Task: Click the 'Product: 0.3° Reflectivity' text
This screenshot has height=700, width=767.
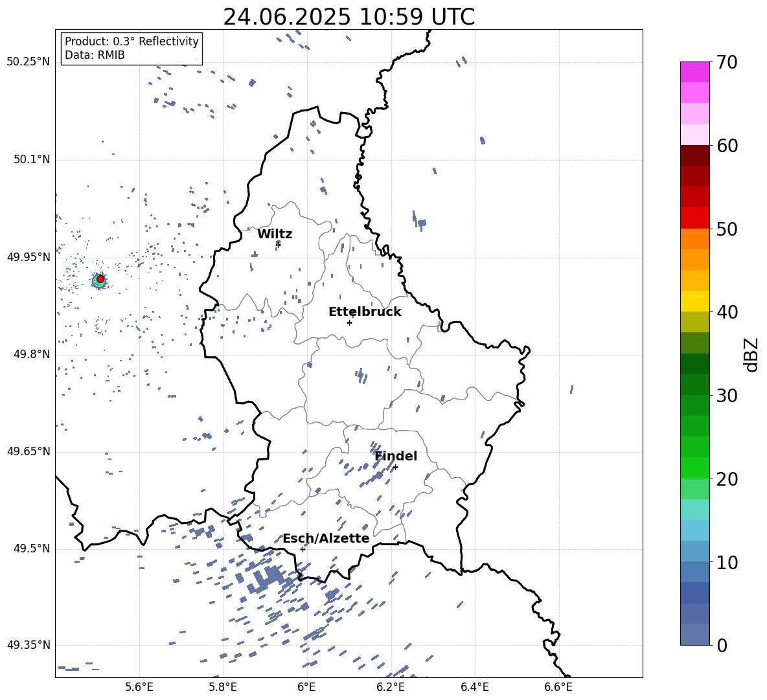Action: (132, 41)
